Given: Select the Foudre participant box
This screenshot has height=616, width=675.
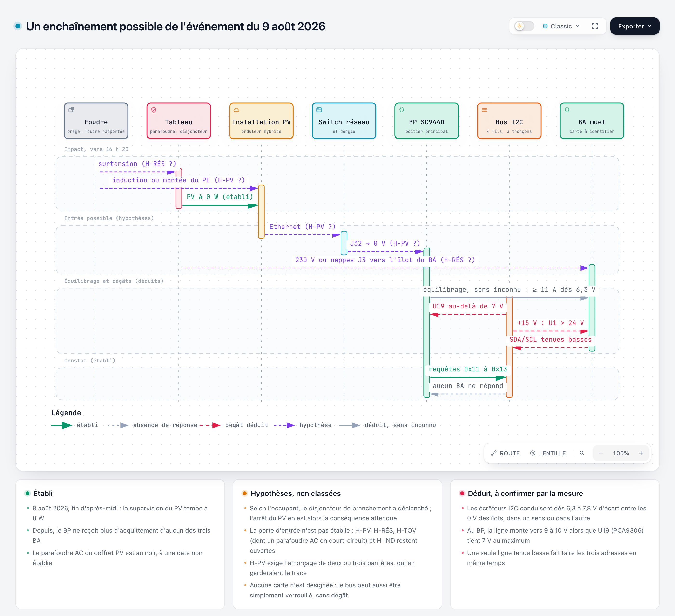Looking at the screenshot, I should [x=96, y=121].
